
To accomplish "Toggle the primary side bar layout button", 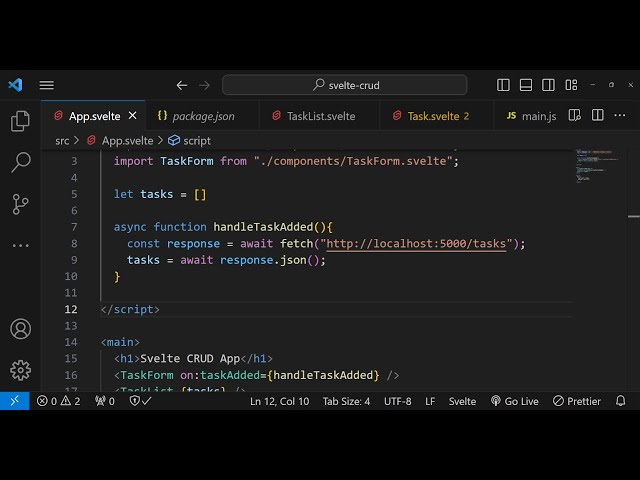I will (504, 85).
